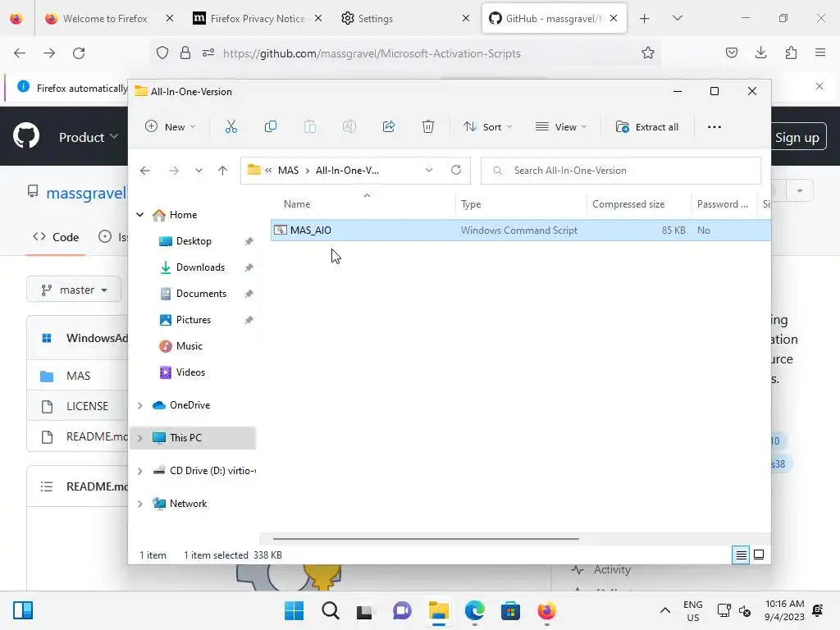Screen dimensions: 840x630
Task: Open the New dropdown in Explorer
Action: pyautogui.click(x=171, y=127)
